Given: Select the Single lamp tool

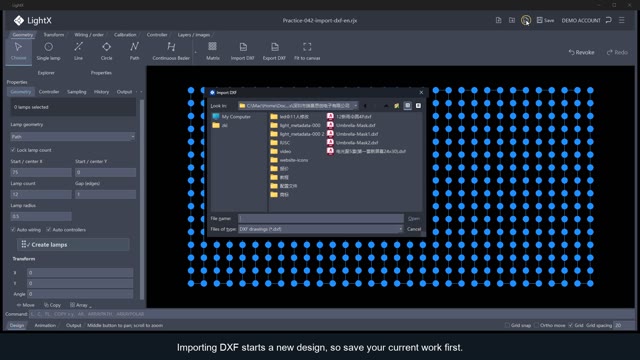Looking at the screenshot, I should pos(48,51).
